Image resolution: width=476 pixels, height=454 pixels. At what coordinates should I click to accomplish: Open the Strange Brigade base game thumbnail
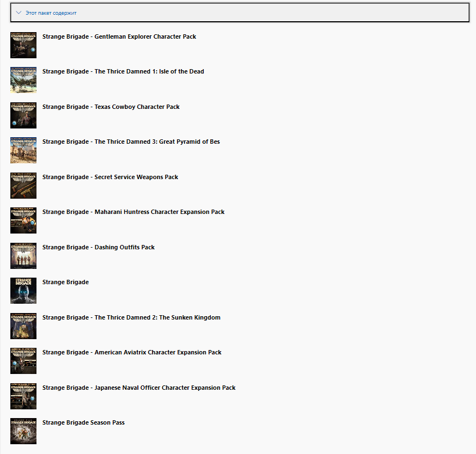point(23,291)
